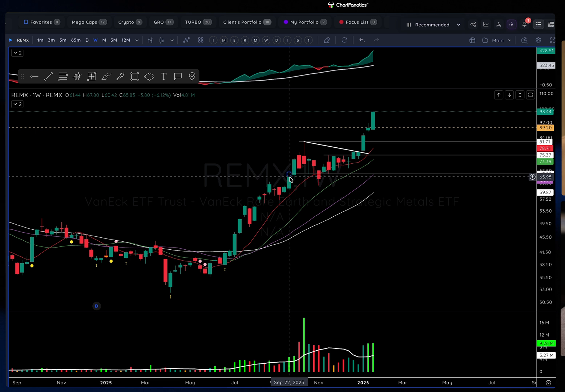Open the line chart icon beside share
This screenshot has width=565, height=392.
(486, 24)
